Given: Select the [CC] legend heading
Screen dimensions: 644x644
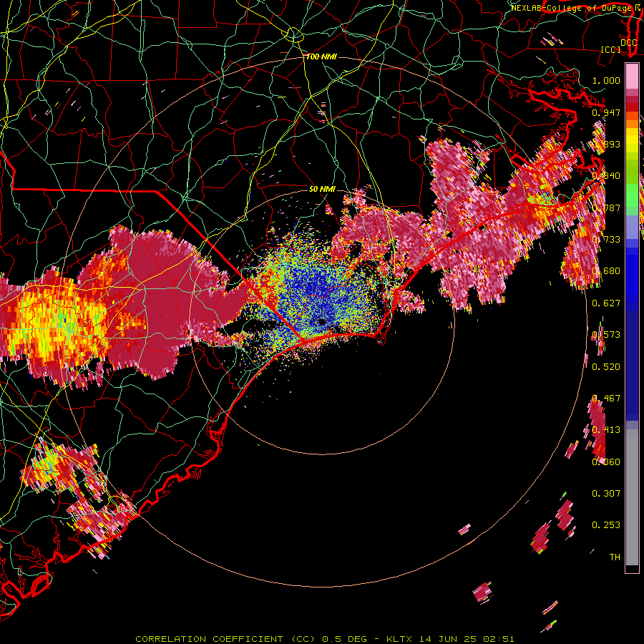Looking at the screenshot, I should (611, 49).
